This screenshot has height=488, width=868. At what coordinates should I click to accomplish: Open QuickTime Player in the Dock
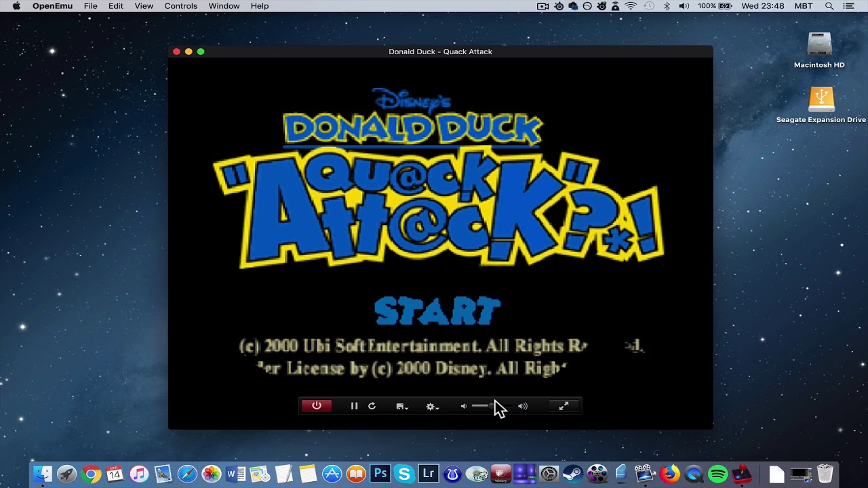point(694,474)
